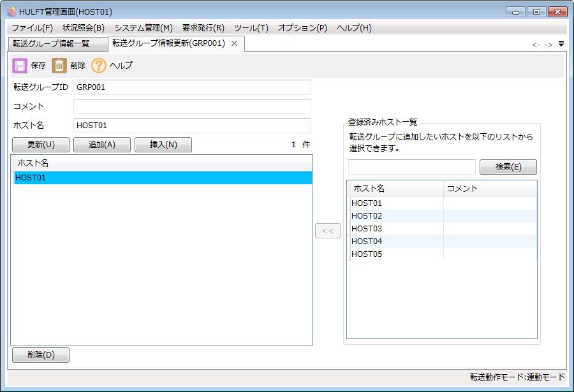The width and height of the screenshot is (574, 392).
Task: Open the 要求発行(R) menu
Action: coord(203,28)
